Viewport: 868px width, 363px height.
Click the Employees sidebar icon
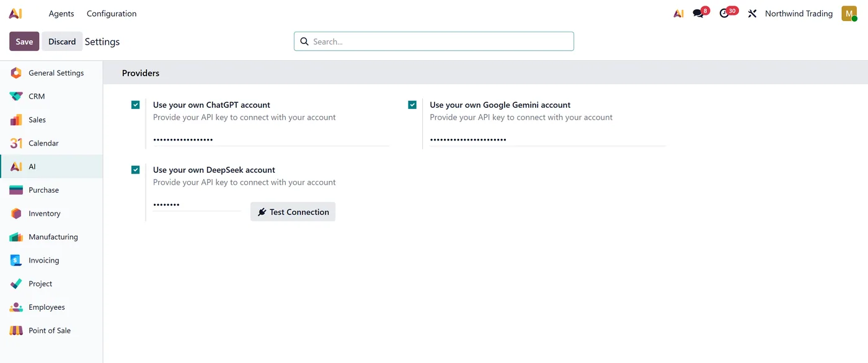[16, 307]
